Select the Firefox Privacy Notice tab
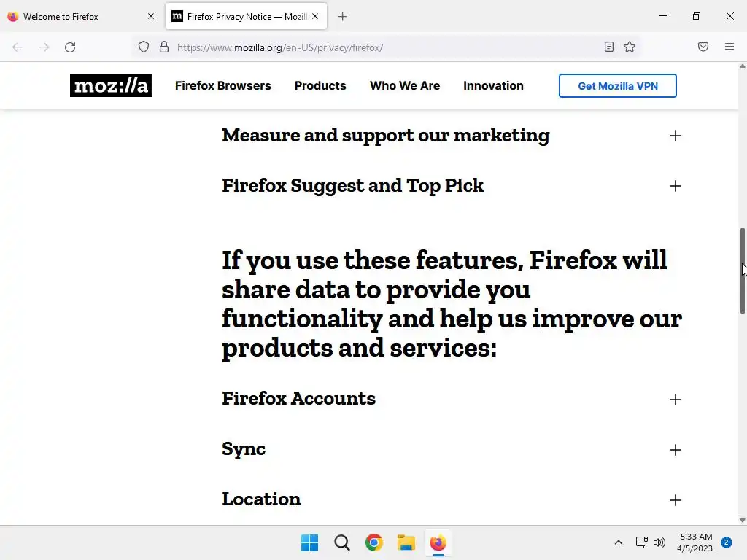Image resolution: width=747 pixels, height=560 pixels. point(246,17)
